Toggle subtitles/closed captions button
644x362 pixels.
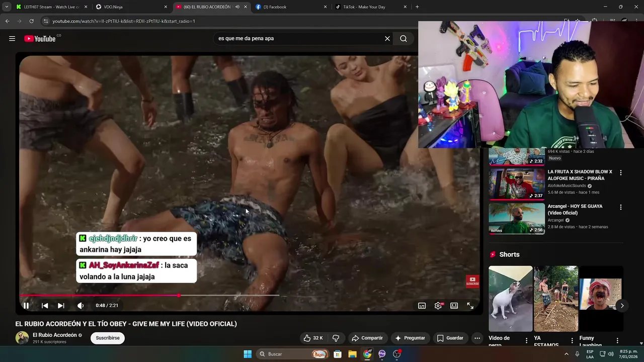pyautogui.click(x=422, y=306)
